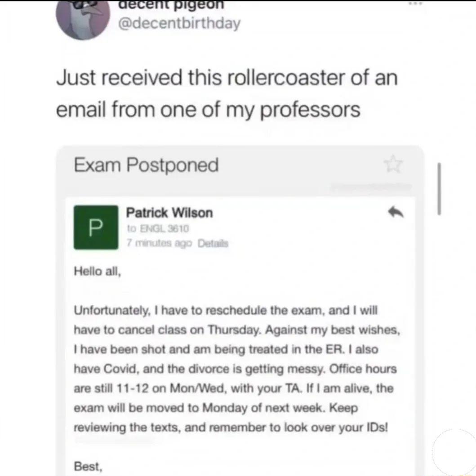Viewport: 476px width, 476px height.
Task: Open the tweet's more options menu
Action: (x=415, y=4)
